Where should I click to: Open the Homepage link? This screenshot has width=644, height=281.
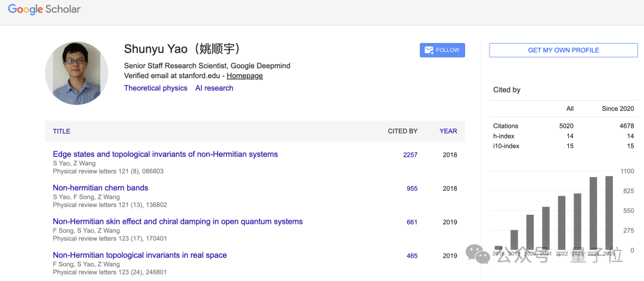pos(245,76)
